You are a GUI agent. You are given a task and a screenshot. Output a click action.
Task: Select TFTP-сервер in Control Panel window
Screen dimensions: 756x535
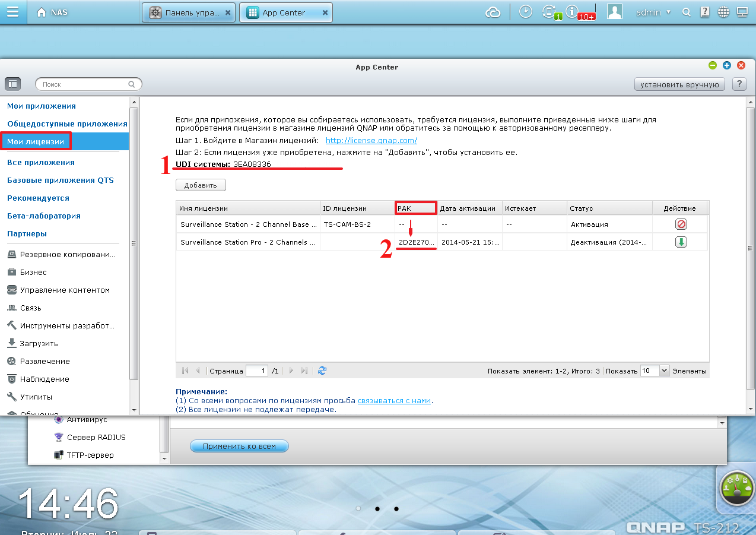pyautogui.click(x=84, y=455)
